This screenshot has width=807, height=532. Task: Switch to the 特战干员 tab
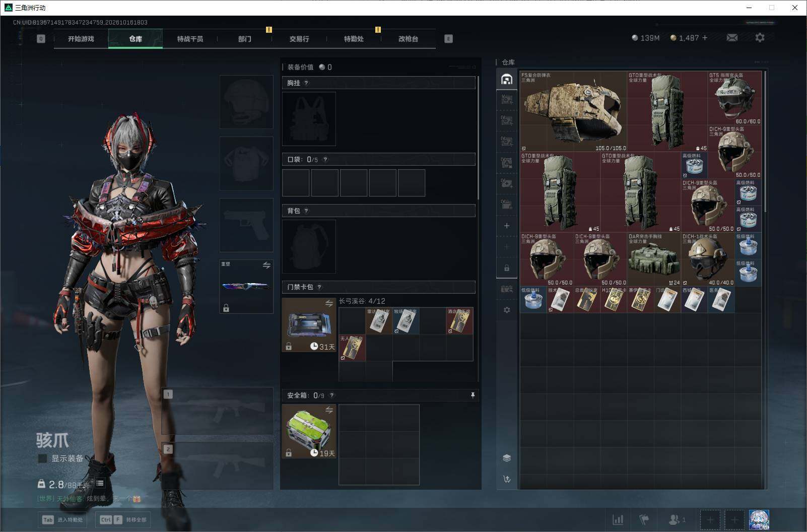tap(190, 39)
